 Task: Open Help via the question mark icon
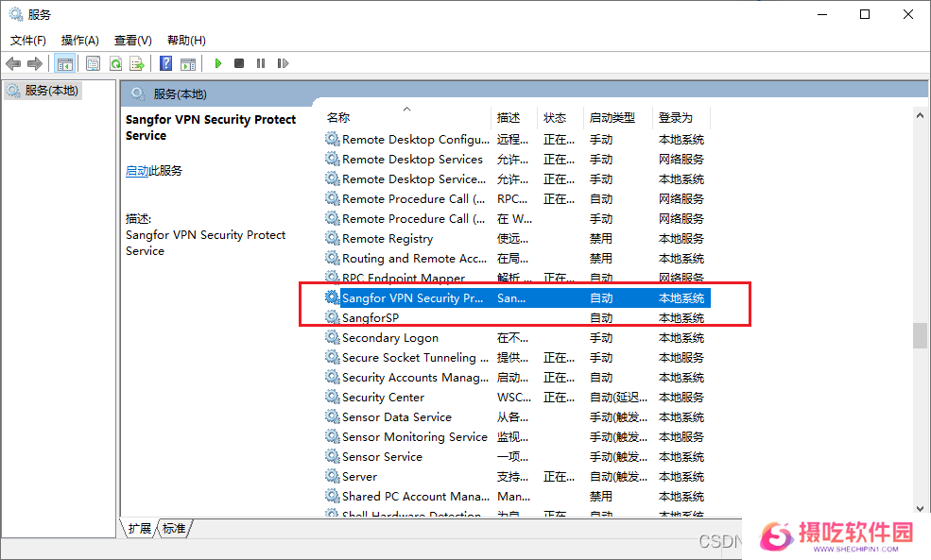point(165,63)
